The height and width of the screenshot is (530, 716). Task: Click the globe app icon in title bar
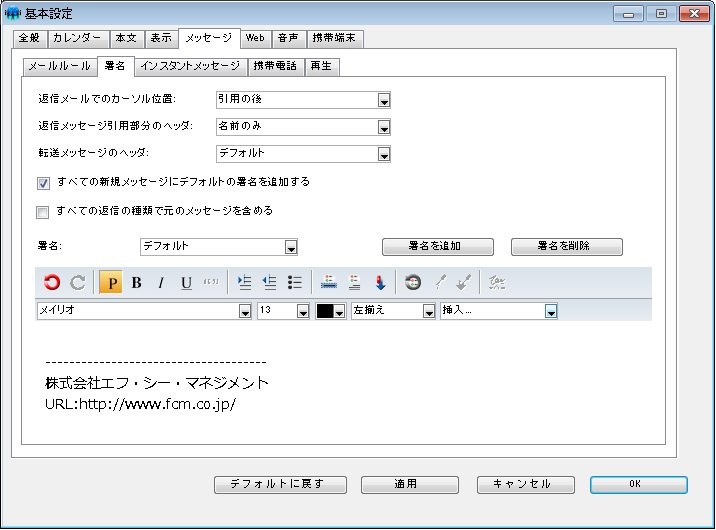(12, 13)
